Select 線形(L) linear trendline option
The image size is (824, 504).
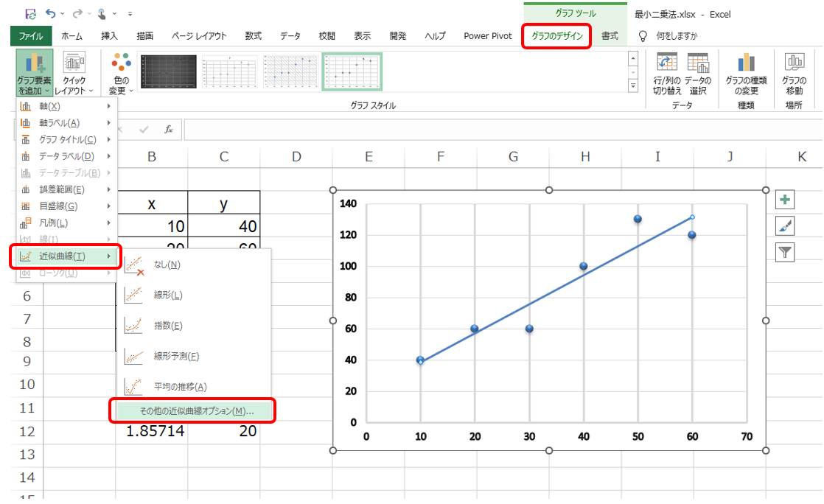pos(193,295)
